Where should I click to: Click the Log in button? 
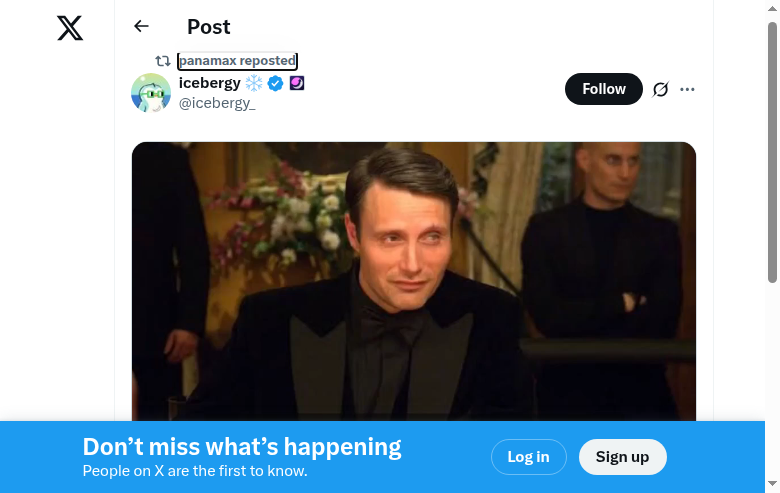[528, 457]
